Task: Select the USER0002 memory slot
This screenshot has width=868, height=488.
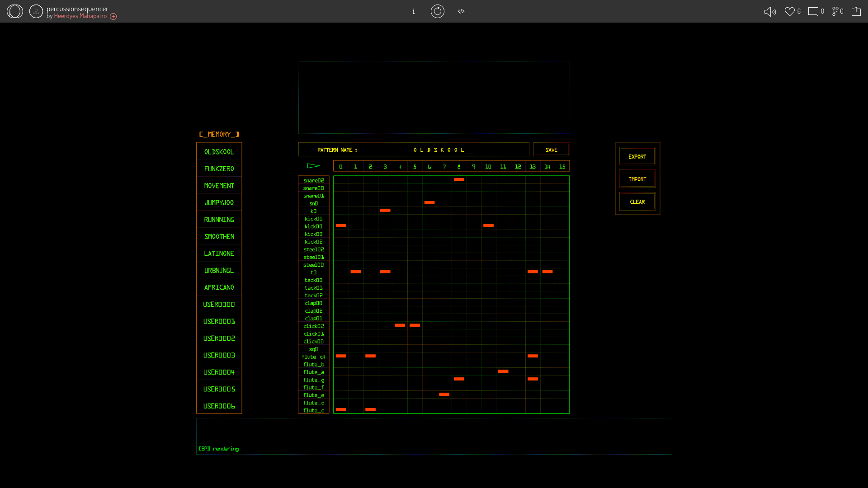Action: pyautogui.click(x=219, y=338)
